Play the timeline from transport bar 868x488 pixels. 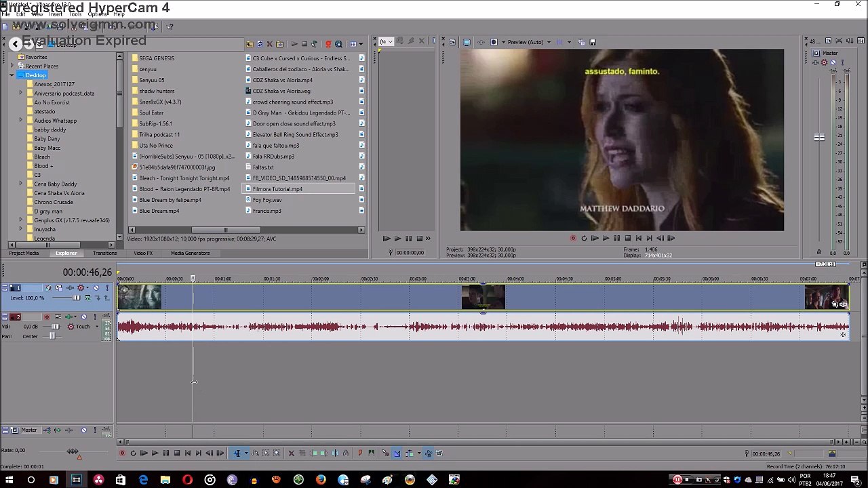click(155, 453)
